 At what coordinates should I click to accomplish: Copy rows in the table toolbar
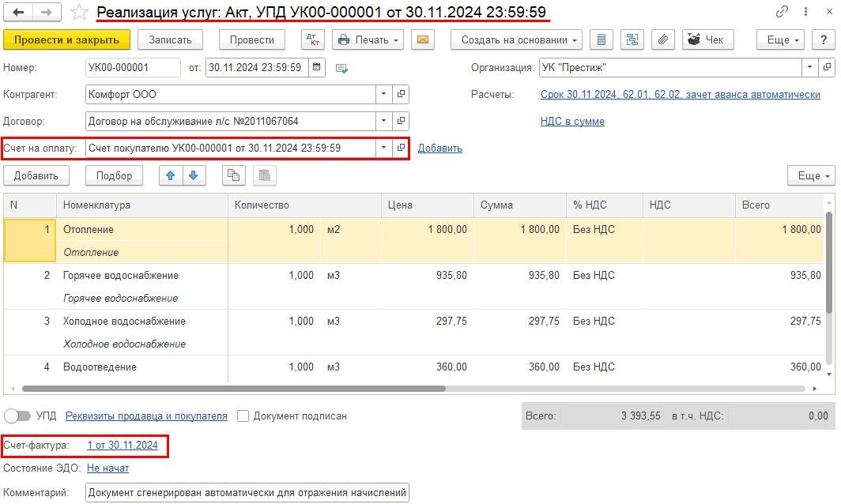tap(234, 175)
